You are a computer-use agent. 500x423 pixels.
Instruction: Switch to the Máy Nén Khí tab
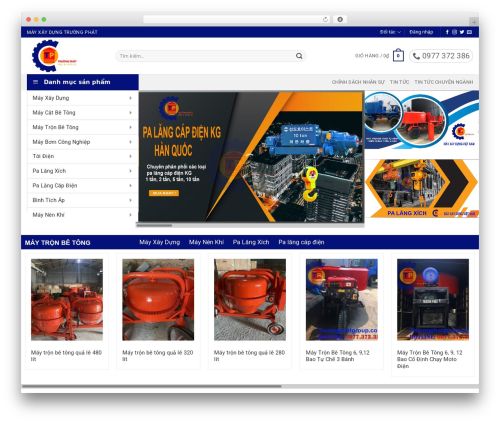coord(206,242)
